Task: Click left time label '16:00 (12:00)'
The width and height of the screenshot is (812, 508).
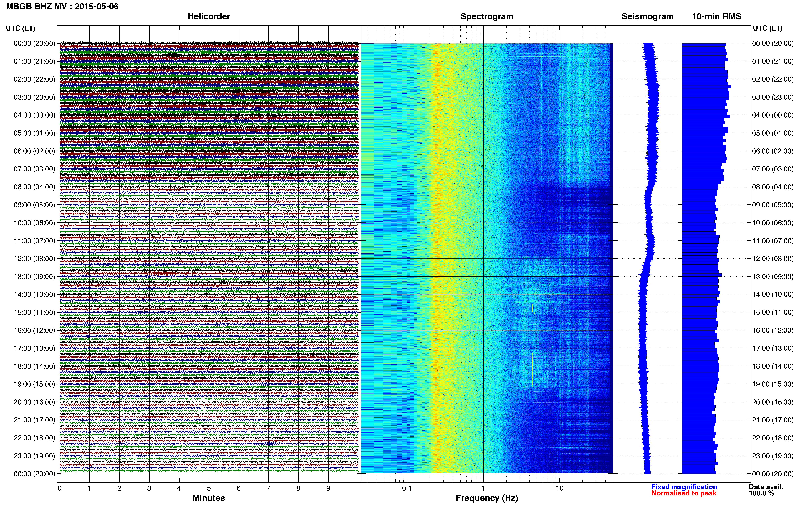Action: click(34, 330)
